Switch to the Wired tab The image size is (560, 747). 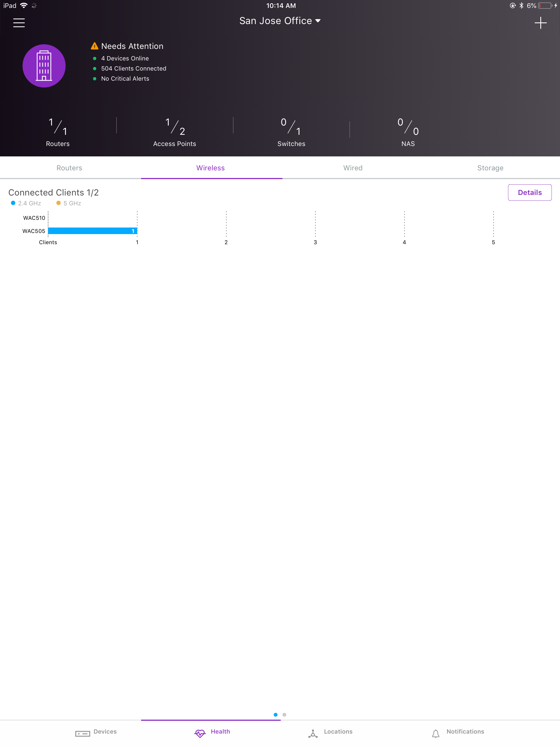click(353, 168)
